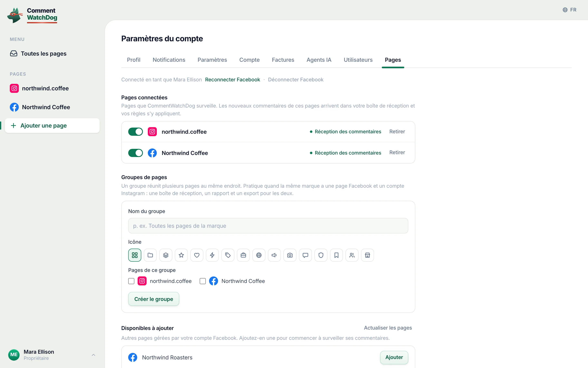
Task: Select the grid icon for the group
Action: [135, 255]
